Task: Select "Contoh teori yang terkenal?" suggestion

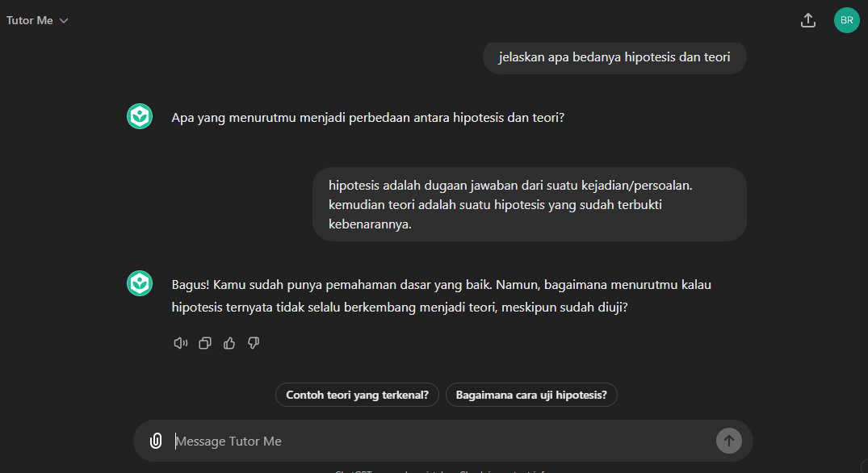Action: (357, 395)
